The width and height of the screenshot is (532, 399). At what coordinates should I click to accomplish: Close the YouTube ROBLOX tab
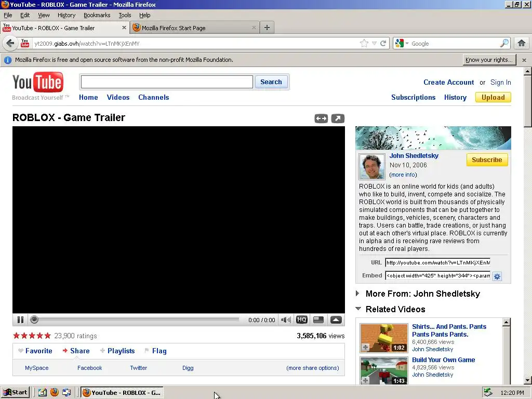tap(124, 28)
